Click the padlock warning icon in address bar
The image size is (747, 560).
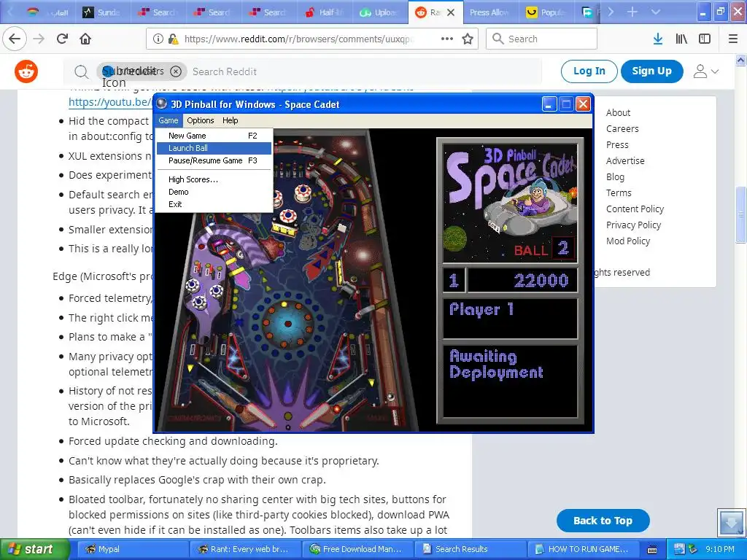point(174,39)
